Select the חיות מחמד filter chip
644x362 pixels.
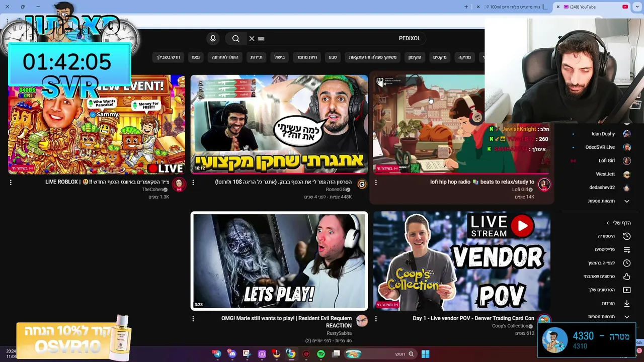[307, 57]
